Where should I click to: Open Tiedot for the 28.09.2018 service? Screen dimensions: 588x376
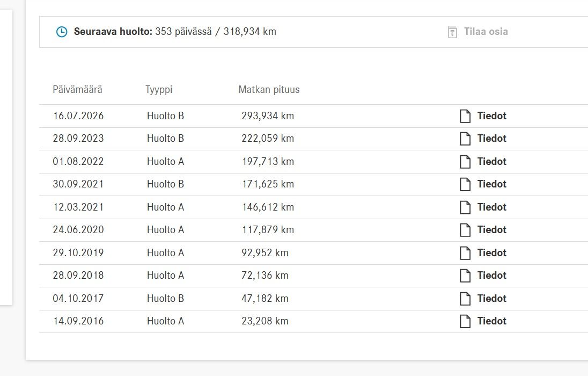(x=491, y=275)
